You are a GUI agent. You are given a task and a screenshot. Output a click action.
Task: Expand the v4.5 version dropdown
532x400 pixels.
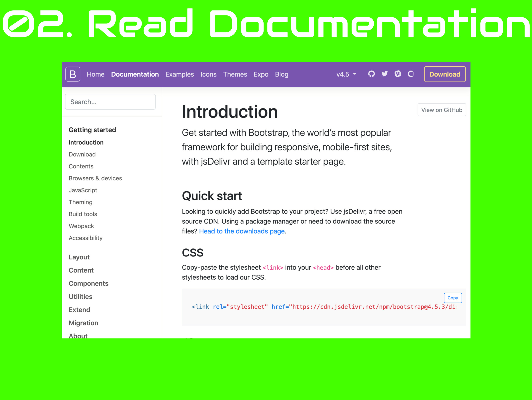coord(346,74)
